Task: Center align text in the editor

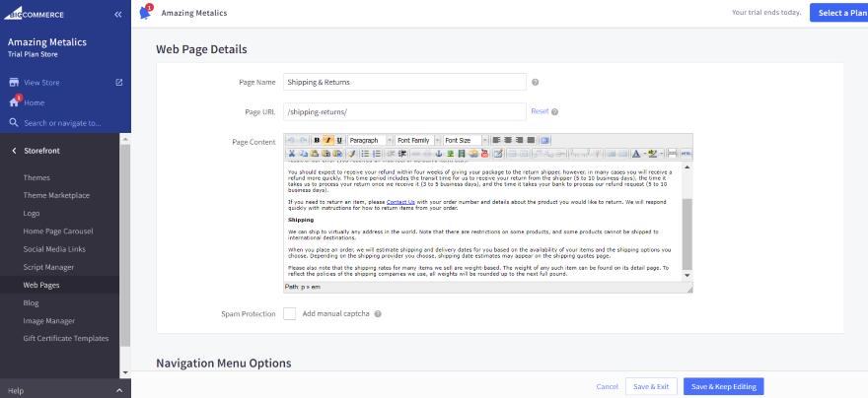Action: click(x=508, y=141)
